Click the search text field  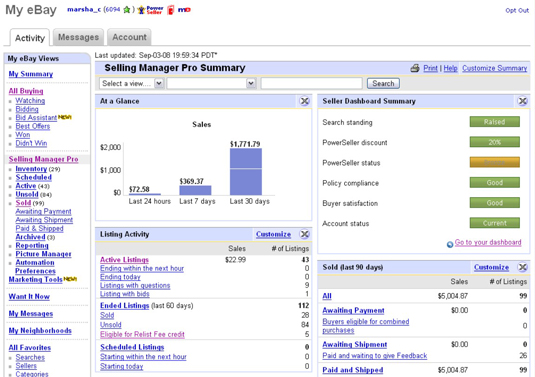point(311,83)
